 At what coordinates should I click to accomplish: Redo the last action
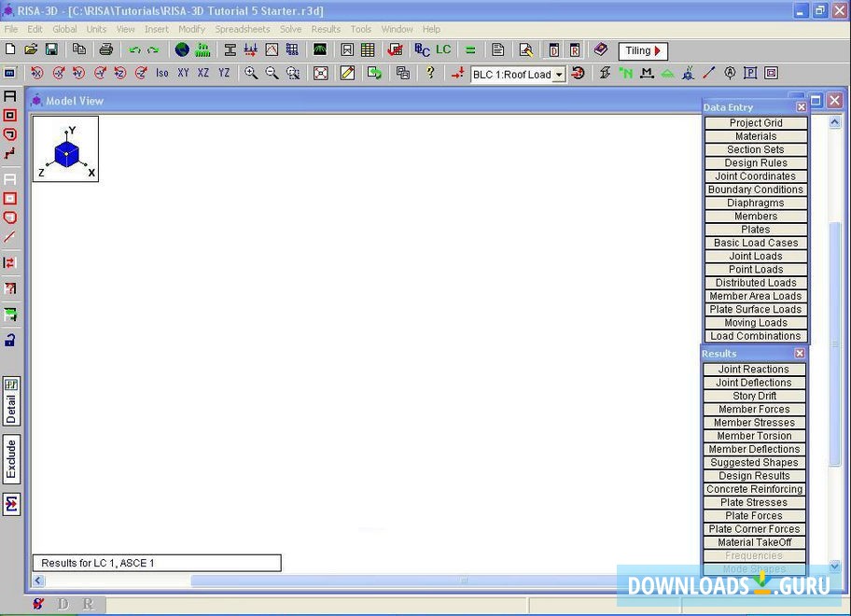[154, 49]
